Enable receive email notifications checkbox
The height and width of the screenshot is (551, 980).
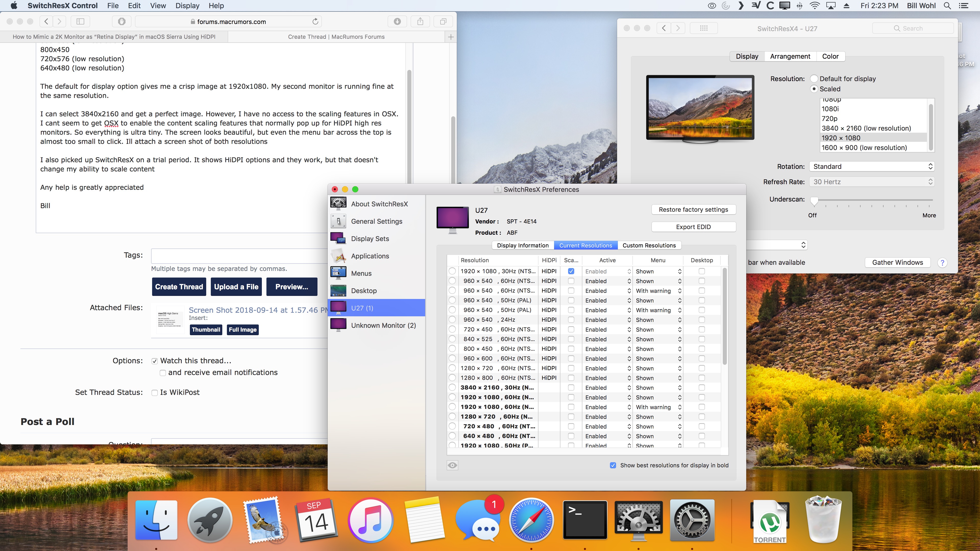pos(163,373)
